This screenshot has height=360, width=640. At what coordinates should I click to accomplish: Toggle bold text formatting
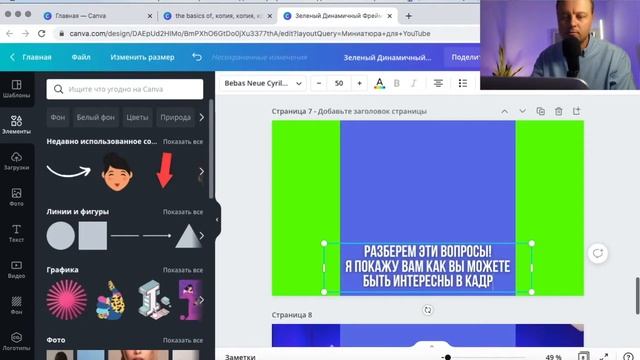tap(396, 83)
